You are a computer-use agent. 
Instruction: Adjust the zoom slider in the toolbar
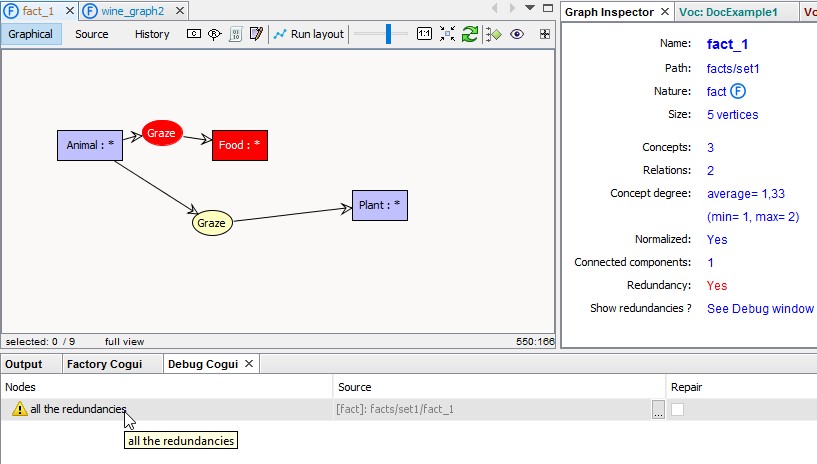click(388, 34)
